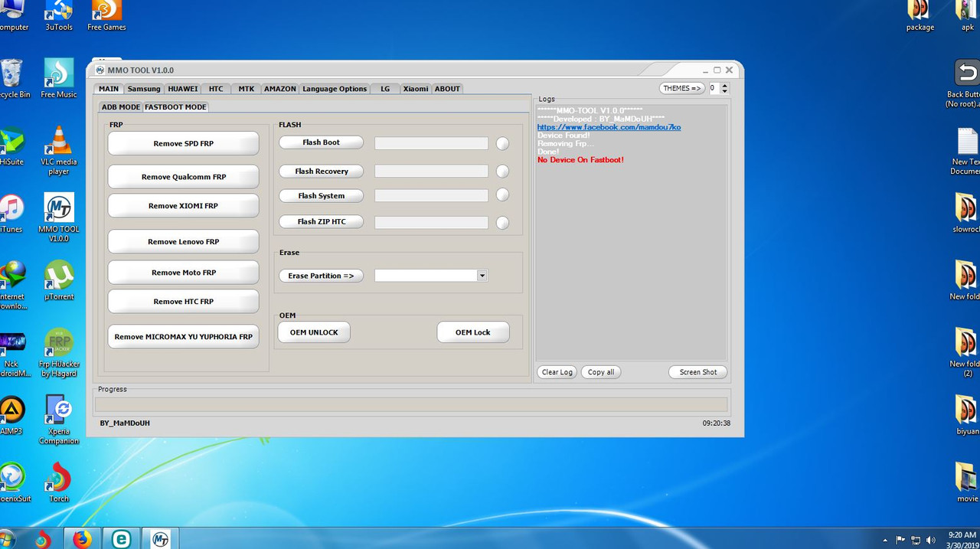Click the Flash Recovery file path field
The image size is (980, 549).
pyautogui.click(x=431, y=172)
